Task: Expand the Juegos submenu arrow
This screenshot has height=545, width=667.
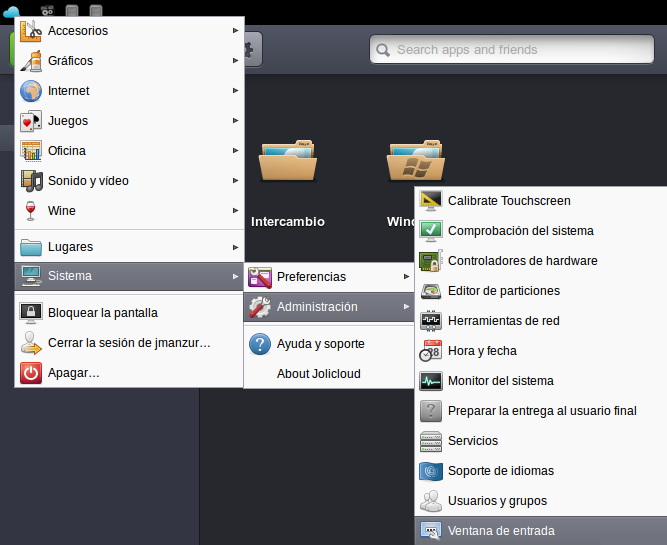Action: (235, 120)
